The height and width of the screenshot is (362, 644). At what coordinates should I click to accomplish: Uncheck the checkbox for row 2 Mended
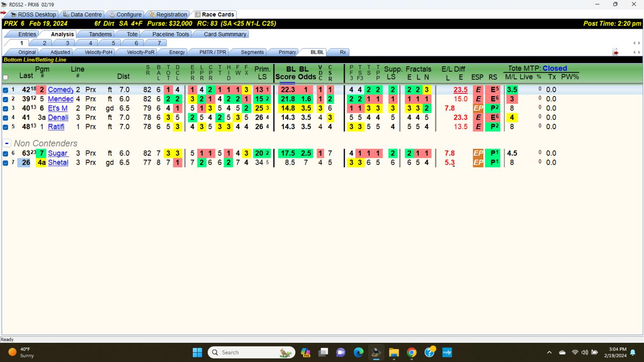point(6,99)
